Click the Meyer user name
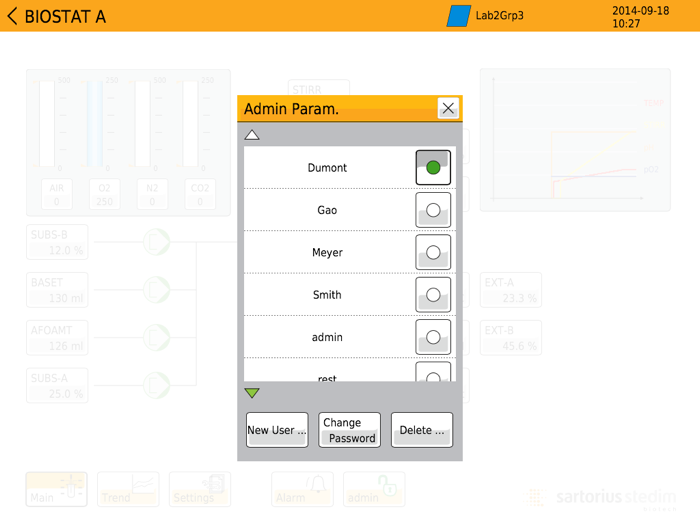The image size is (700, 525). coord(327,253)
